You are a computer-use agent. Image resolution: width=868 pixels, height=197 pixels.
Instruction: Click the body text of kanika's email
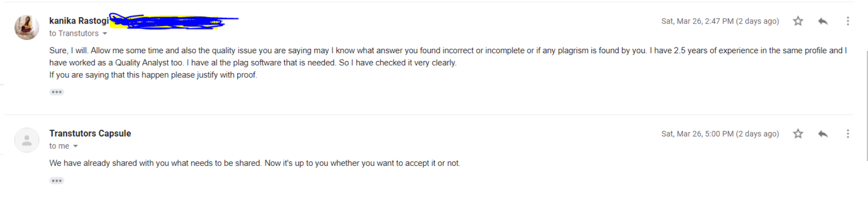(448, 63)
